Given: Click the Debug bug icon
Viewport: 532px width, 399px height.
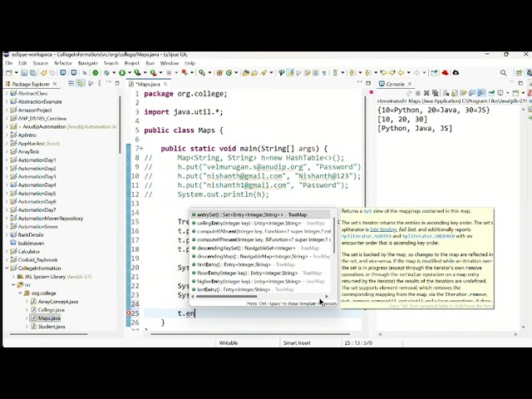Looking at the screenshot, I should coord(106,72).
